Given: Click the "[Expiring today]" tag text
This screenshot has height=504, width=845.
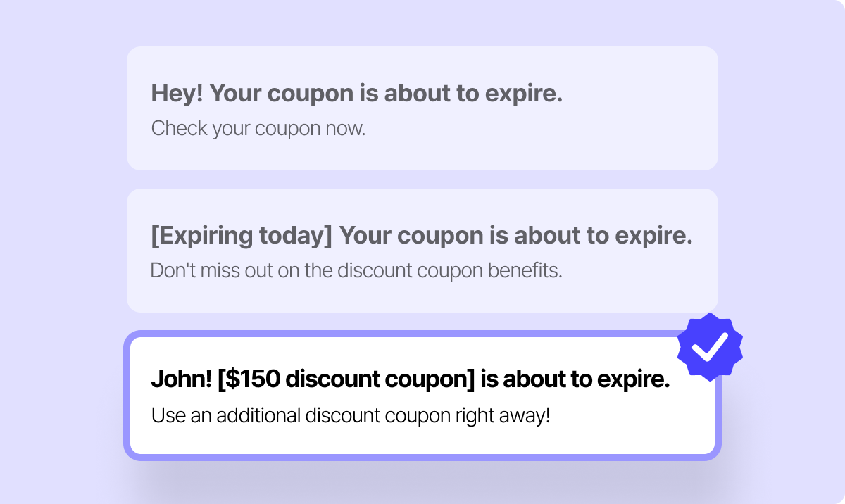Looking at the screenshot, I should tap(241, 237).
